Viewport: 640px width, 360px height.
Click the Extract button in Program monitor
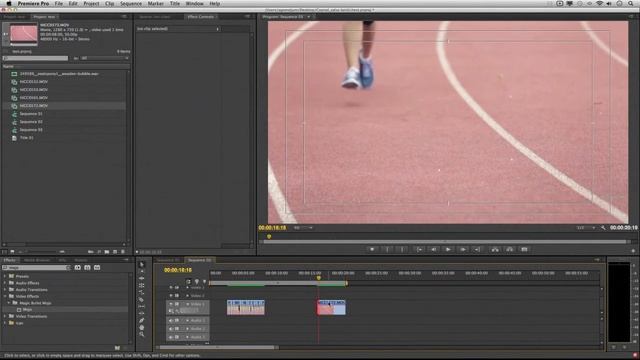tap(509, 249)
